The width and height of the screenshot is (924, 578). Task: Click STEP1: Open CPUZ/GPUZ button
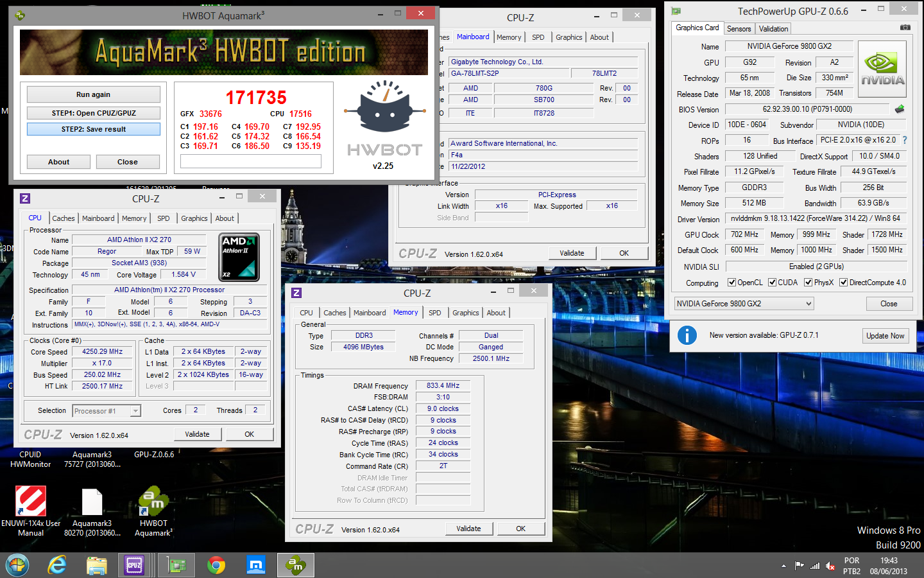coord(94,113)
